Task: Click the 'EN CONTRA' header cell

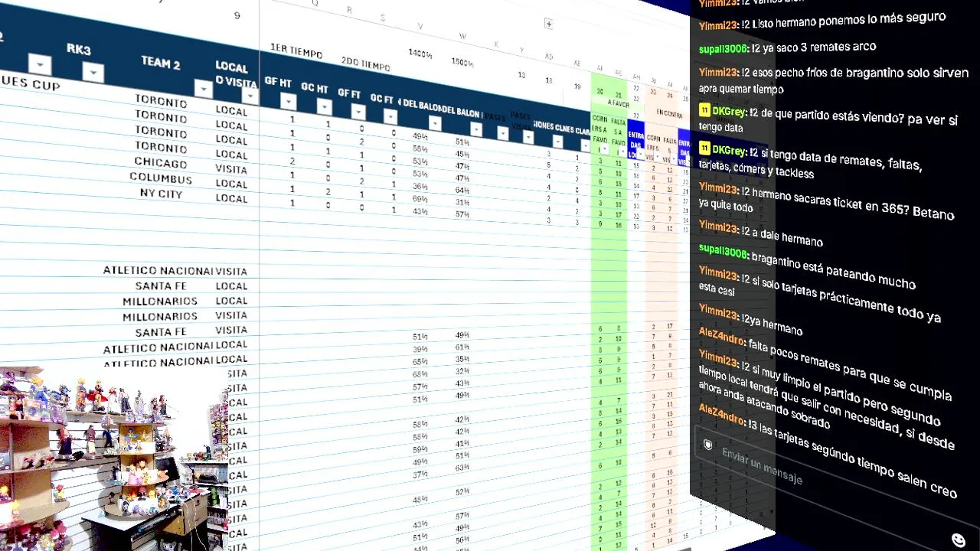Action: [x=668, y=113]
